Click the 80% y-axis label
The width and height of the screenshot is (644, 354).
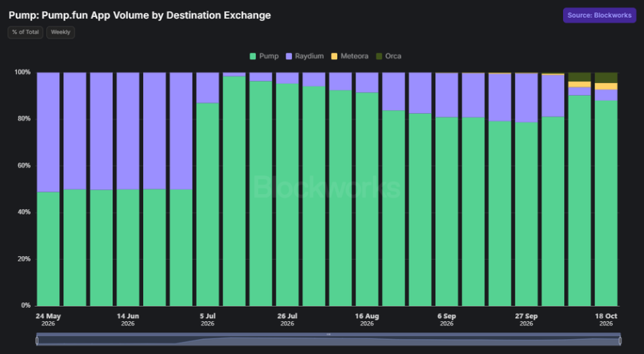pos(24,119)
